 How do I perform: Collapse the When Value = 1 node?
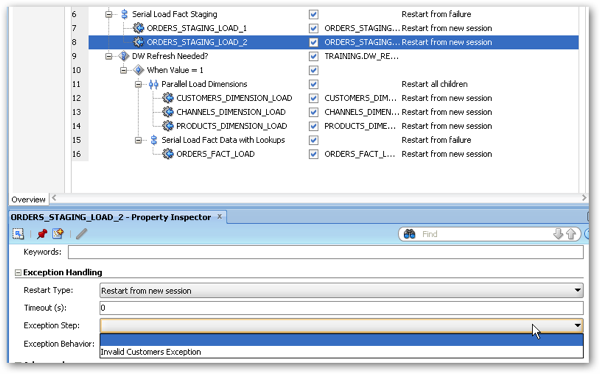click(123, 70)
